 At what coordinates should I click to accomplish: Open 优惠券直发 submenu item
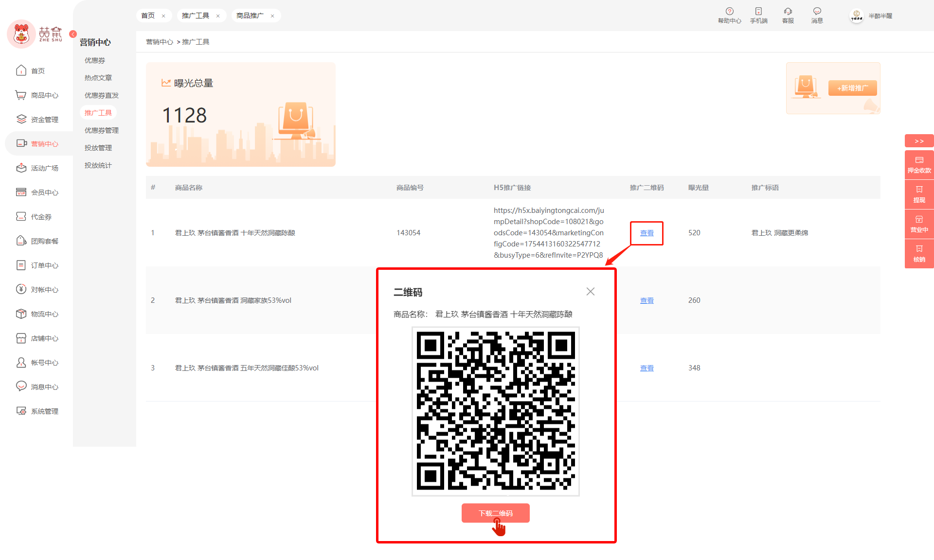102,95
